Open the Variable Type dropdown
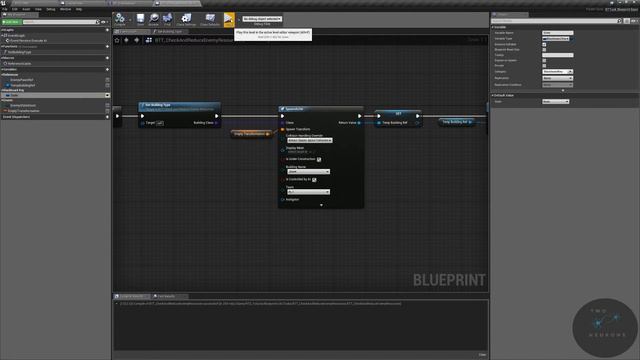 556,38
